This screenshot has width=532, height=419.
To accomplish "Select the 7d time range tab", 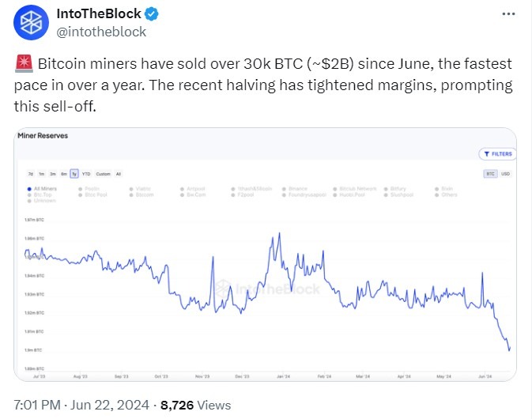I will pos(31,173).
